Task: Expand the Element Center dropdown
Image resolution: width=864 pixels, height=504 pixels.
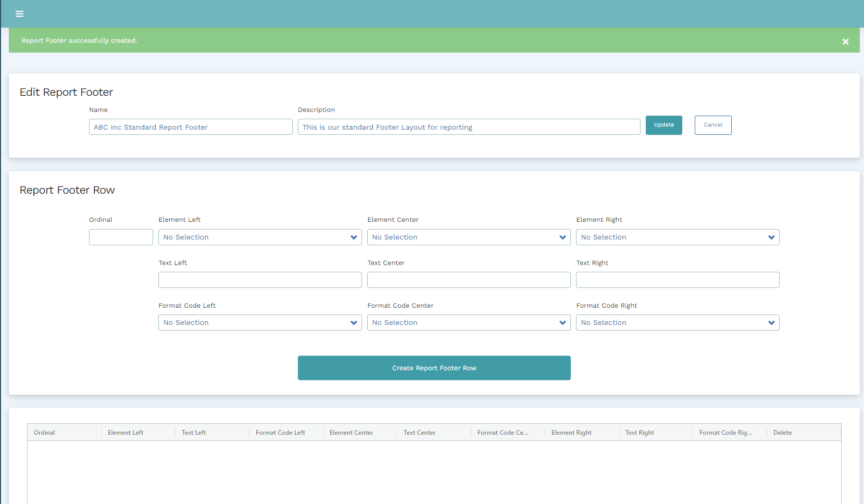Action: pyautogui.click(x=469, y=237)
